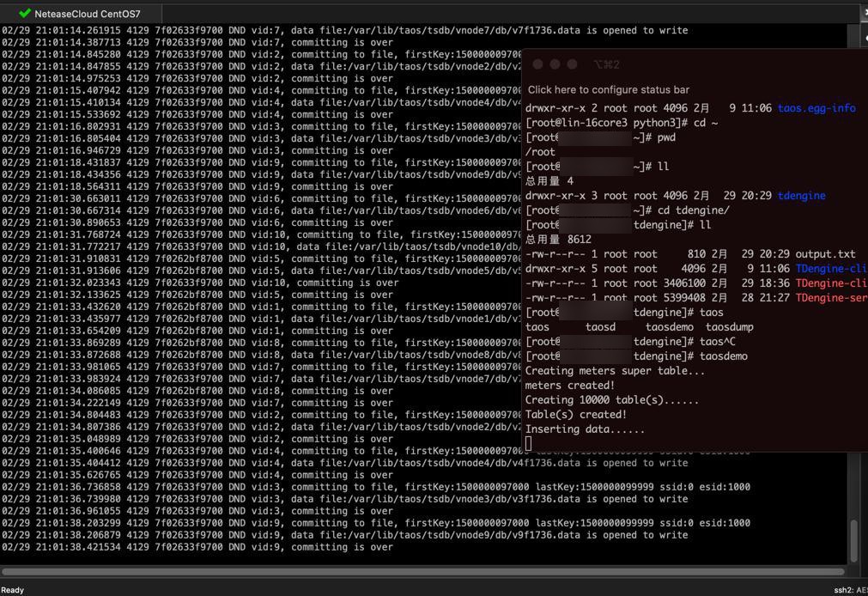
Task: Click the zoom button of the overlay terminal
Action: (573, 64)
